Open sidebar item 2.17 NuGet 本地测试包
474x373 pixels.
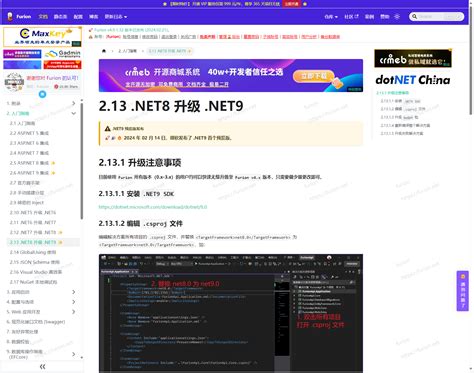[x=33, y=282]
